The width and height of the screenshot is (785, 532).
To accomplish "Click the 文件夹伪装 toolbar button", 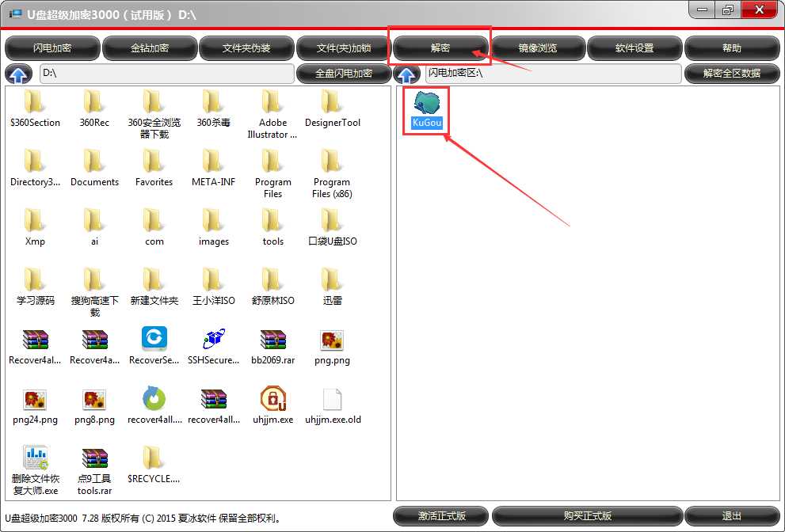I will [x=246, y=48].
